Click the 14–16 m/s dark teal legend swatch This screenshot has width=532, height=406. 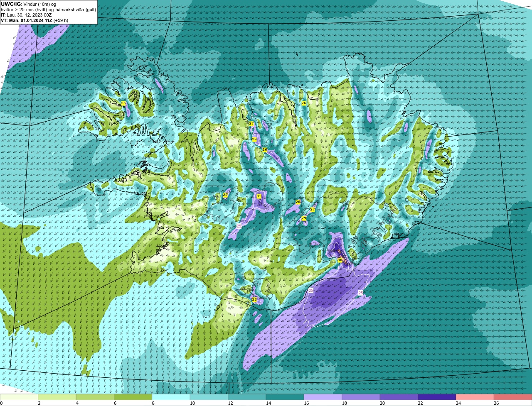pyautogui.click(x=285, y=397)
